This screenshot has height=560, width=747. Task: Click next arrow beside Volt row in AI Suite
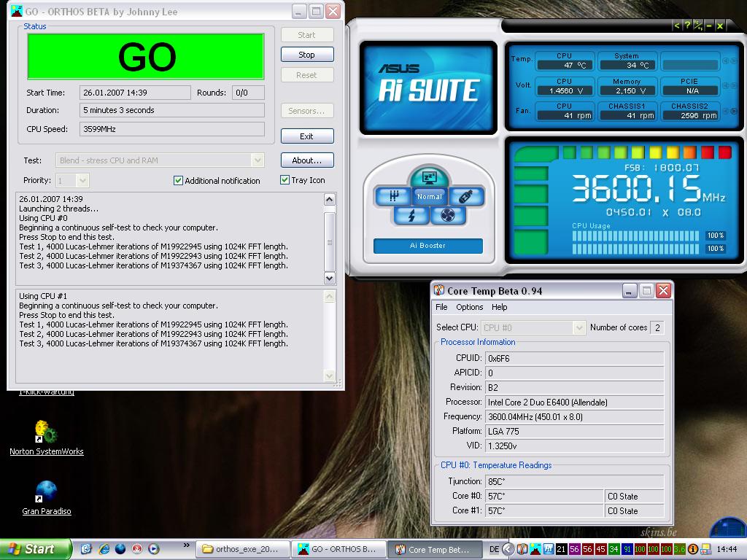[x=734, y=86]
